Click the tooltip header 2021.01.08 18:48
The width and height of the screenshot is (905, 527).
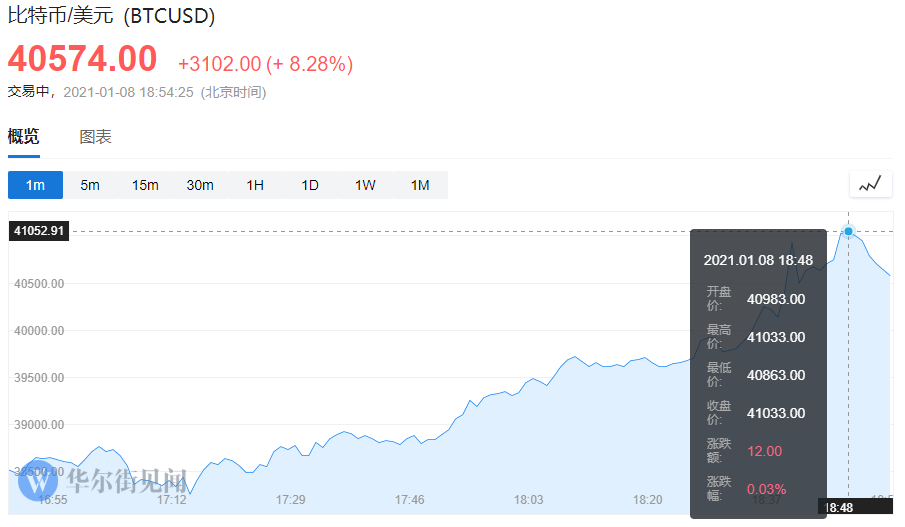(x=758, y=260)
